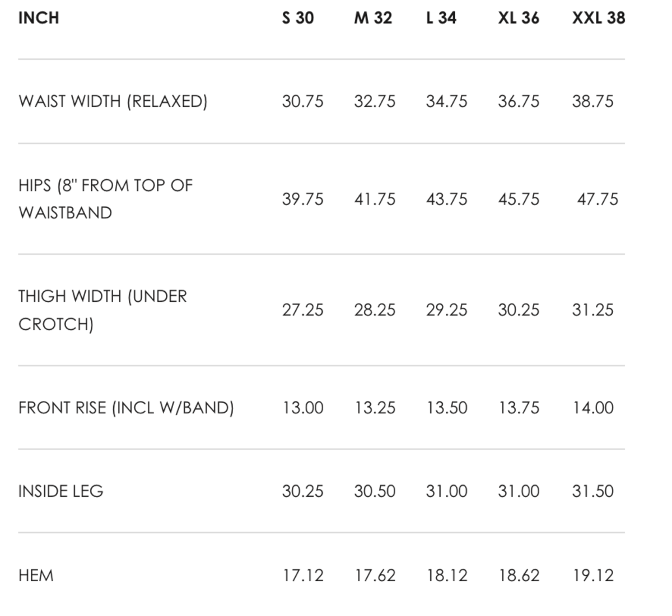The image size is (672, 616).
Task: Click waist width value 30.75
Action: 302,101
